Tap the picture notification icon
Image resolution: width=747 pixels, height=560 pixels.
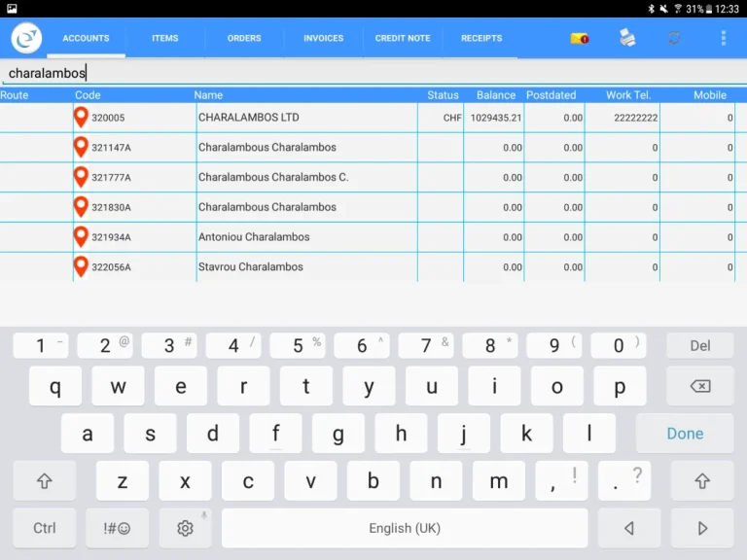pos(12,9)
